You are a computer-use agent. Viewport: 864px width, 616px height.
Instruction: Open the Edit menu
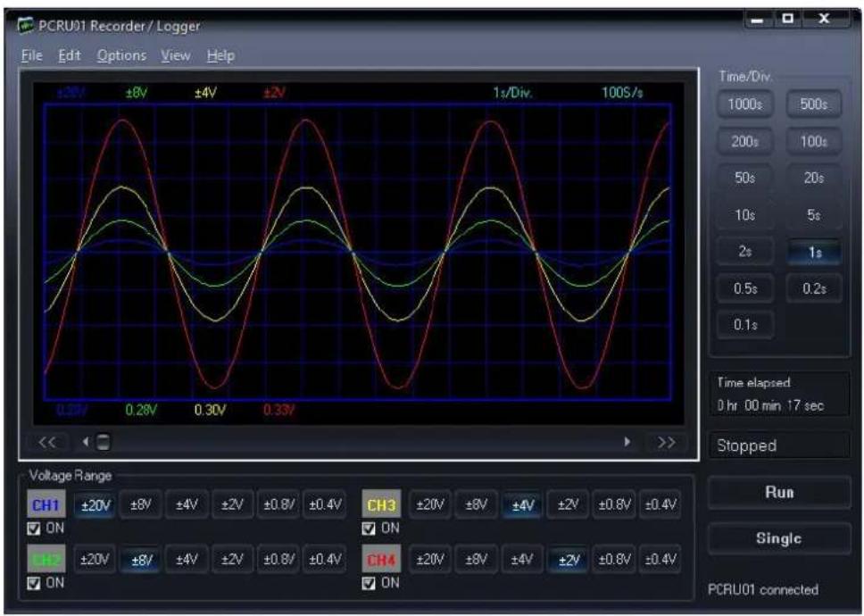pos(70,55)
